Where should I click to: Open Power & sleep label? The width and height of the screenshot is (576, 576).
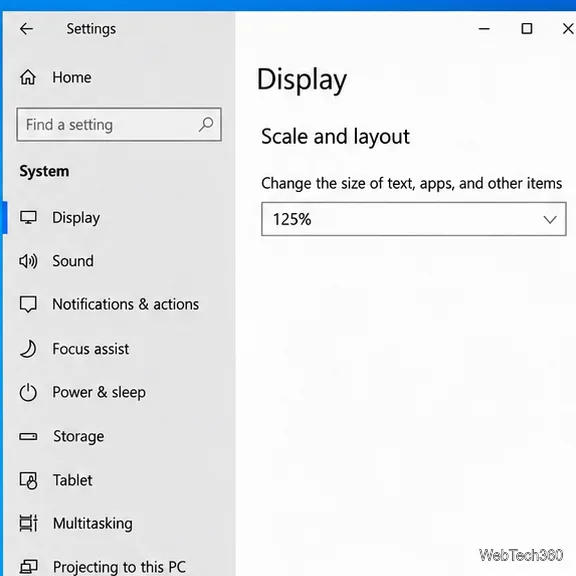click(x=99, y=393)
